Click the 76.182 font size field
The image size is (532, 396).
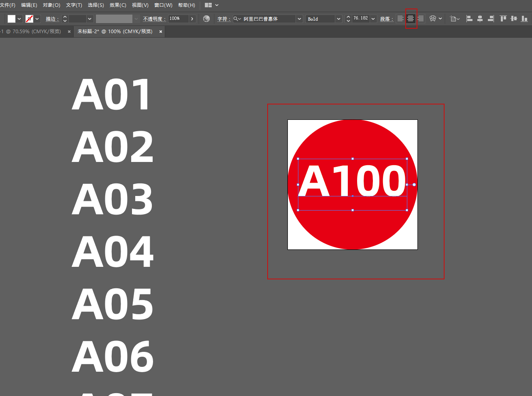(x=361, y=18)
